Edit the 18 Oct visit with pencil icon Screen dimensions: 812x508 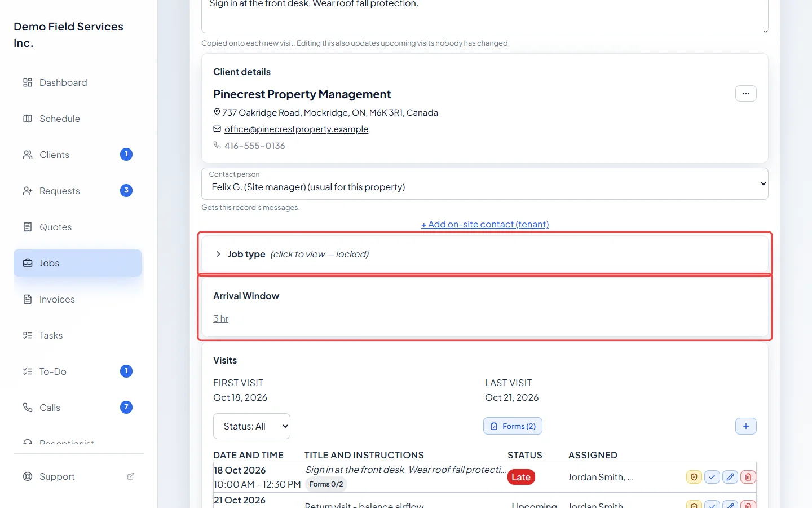pos(730,477)
